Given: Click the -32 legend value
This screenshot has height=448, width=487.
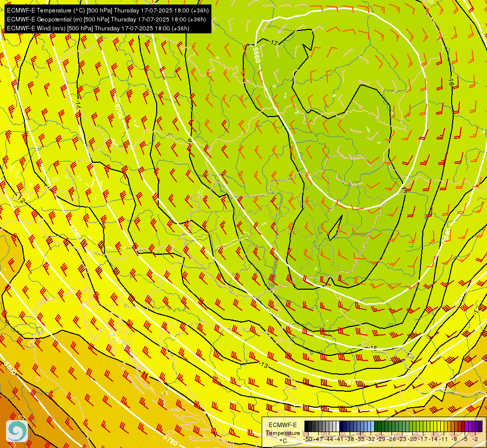Looking at the screenshot, I should pos(371,439).
